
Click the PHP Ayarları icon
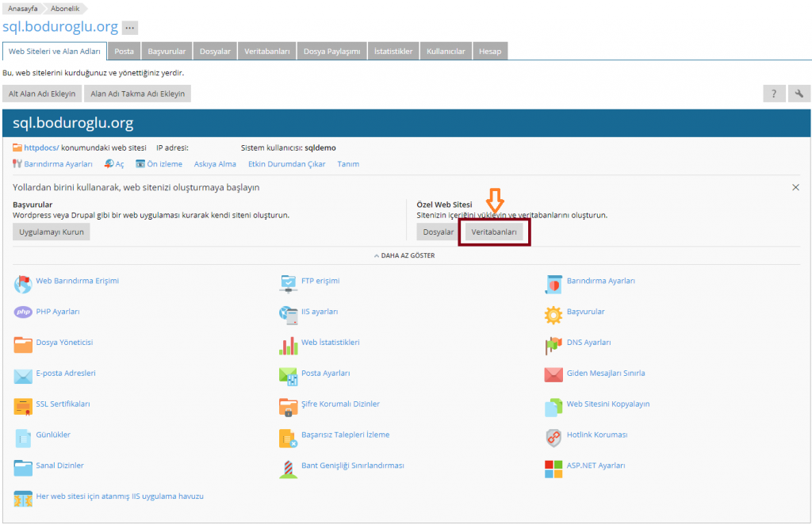click(23, 312)
